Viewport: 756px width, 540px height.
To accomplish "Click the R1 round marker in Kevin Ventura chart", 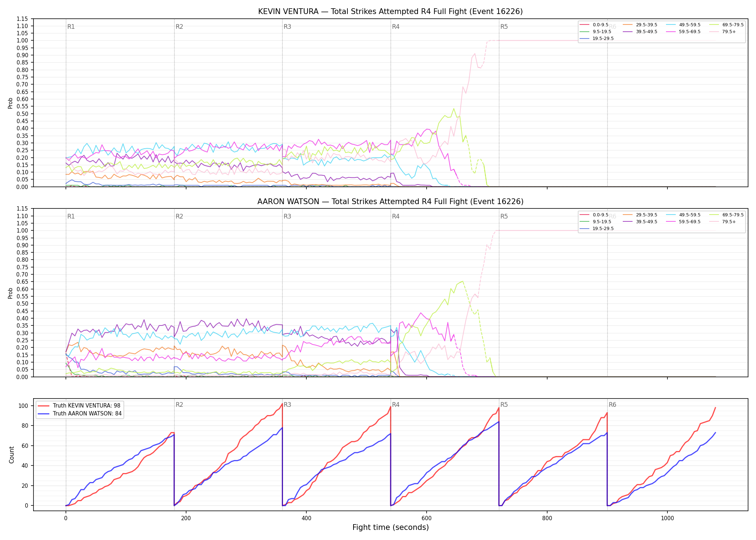I will [71, 27].
